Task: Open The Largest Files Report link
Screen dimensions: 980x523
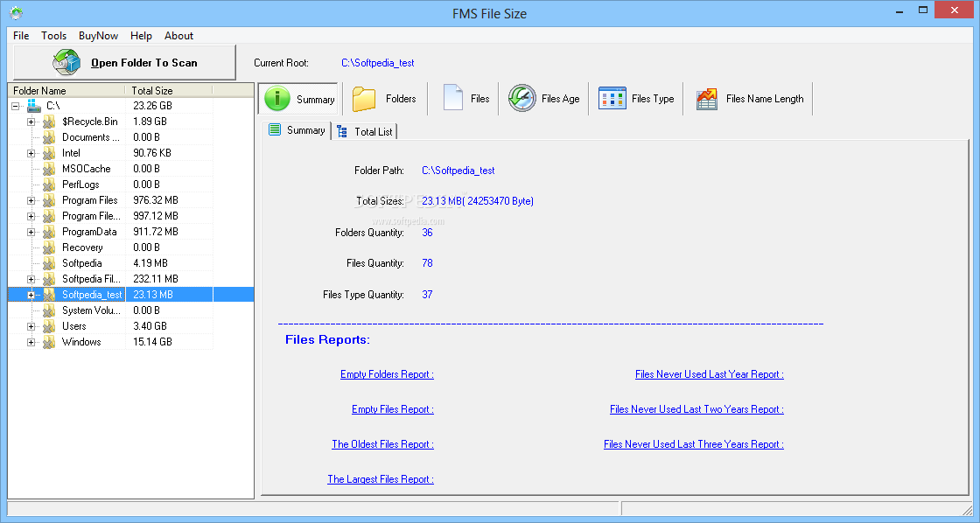Action: click(x=381, y=479)
